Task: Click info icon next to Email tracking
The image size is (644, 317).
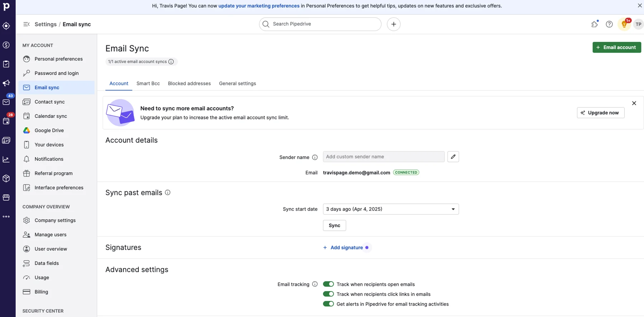Action: [315, 284]
